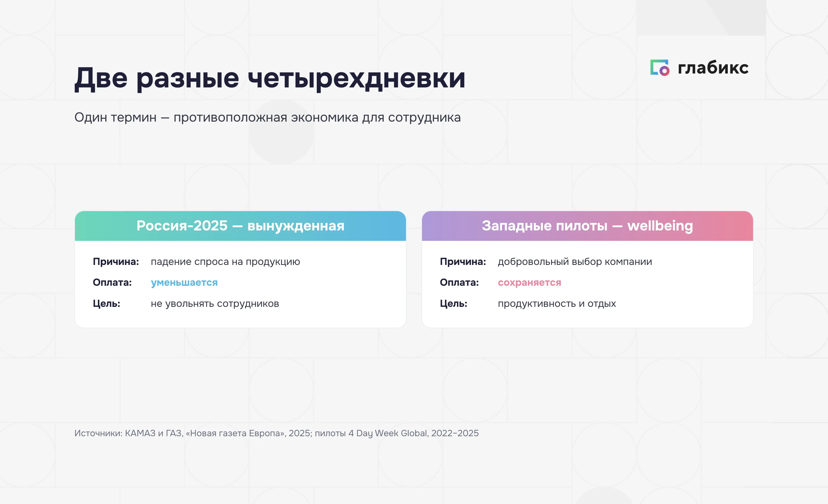Click "Причина:" label in Россия-2025 card
The image size is (828, 504).
pos(116,262)
